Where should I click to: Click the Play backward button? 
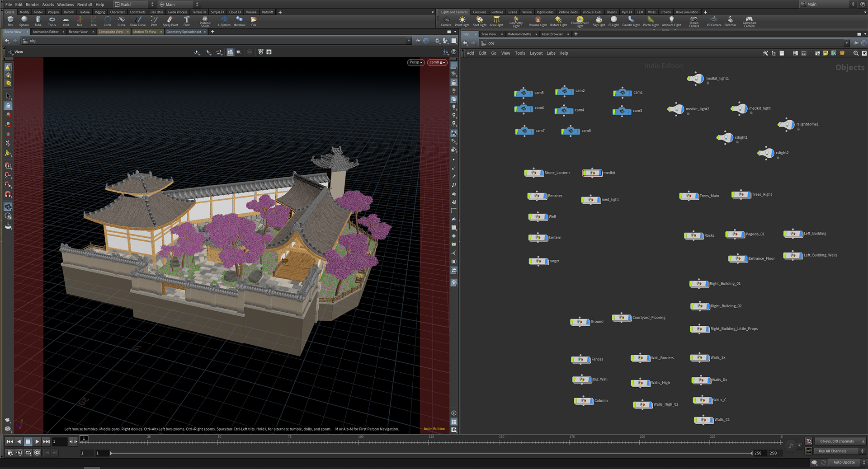(19, 441)
